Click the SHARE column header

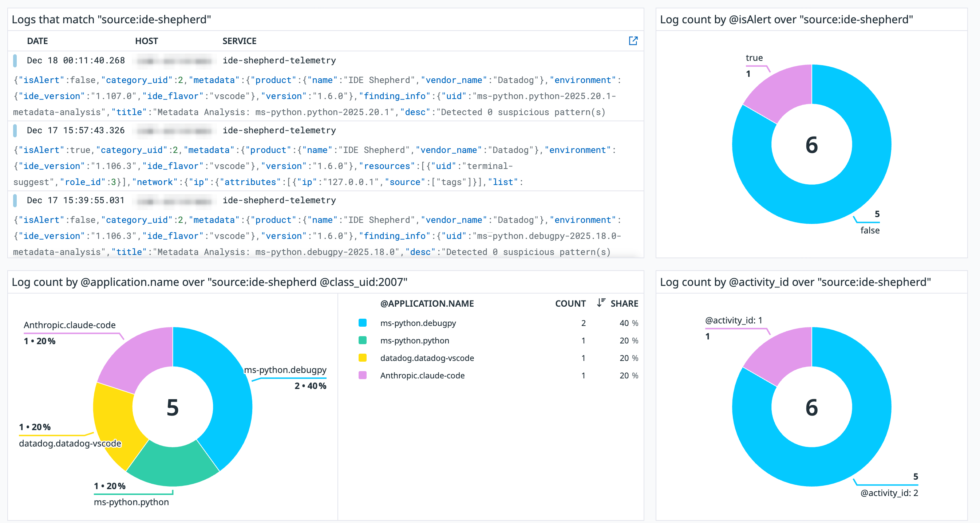tap(624, 303)
